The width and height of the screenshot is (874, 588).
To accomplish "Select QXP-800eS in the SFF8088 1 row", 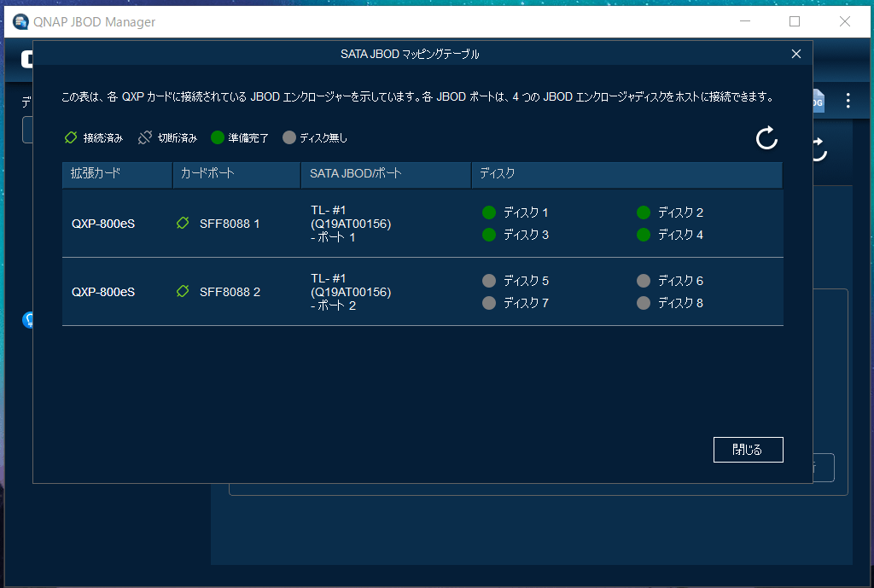I will [103, 224].
